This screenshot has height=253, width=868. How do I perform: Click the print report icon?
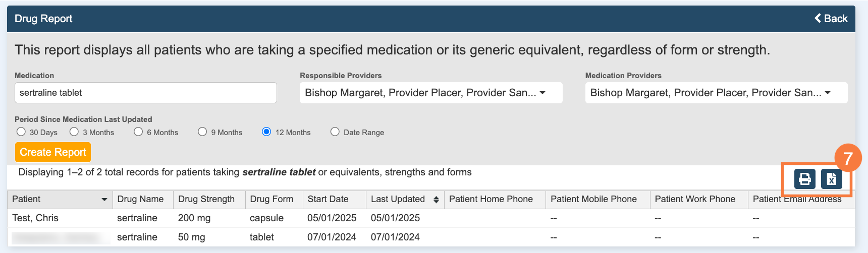point(804,179)
